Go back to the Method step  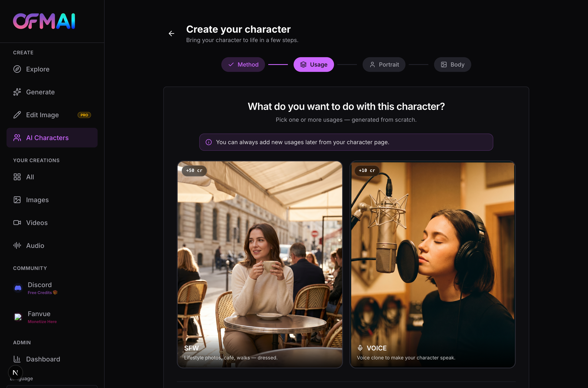click(x=243, y=65)
